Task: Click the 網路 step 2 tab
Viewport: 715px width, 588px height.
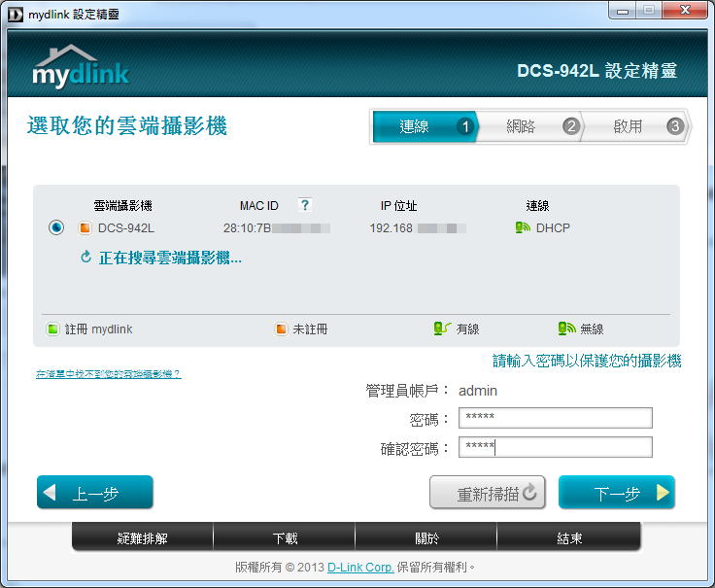Action: (529, 126)
